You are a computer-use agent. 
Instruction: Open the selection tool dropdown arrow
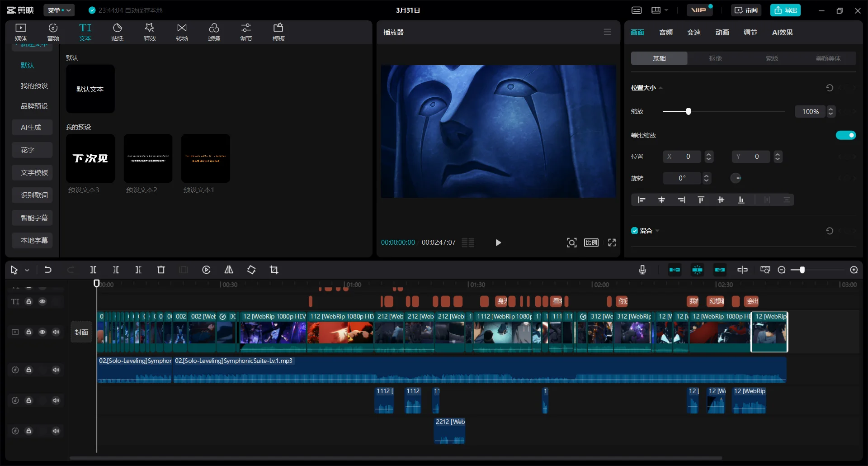[27, 270]
